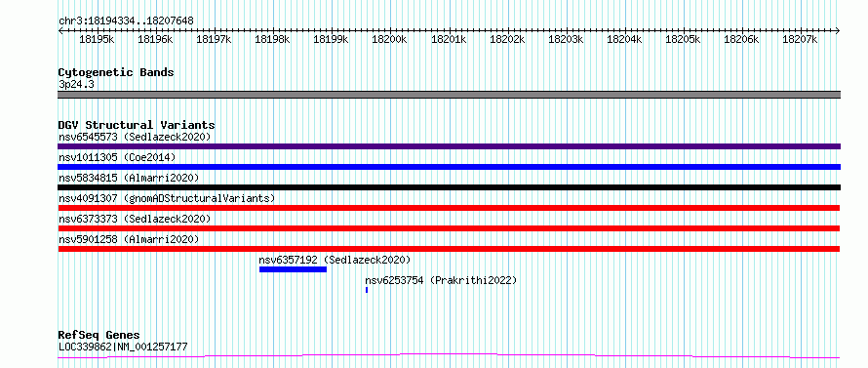
Task: Click the nsv6253754 (Prakrithi2022) label
Action: (441, 280)
